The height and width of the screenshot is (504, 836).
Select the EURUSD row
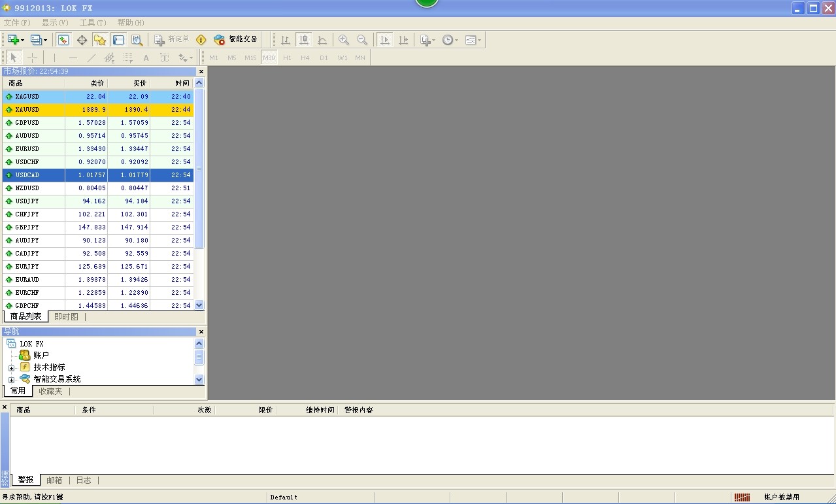coord(98,148)
